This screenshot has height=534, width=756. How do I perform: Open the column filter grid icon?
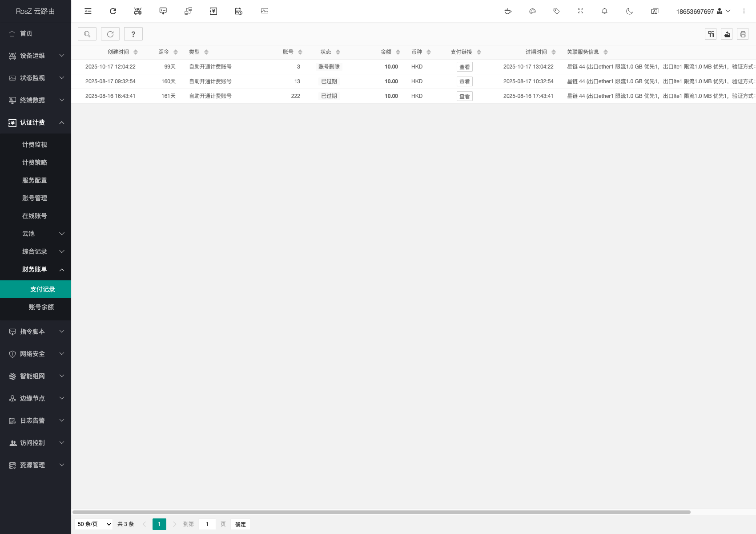[x=711, y=34]
